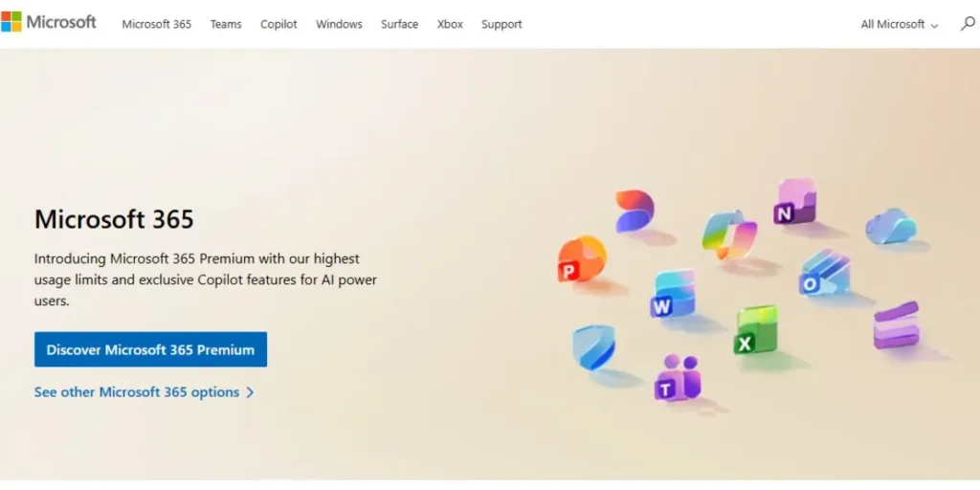Click the Outlook app icon
Viewport: 980px width, 490px height.
[x=824, y=273]
